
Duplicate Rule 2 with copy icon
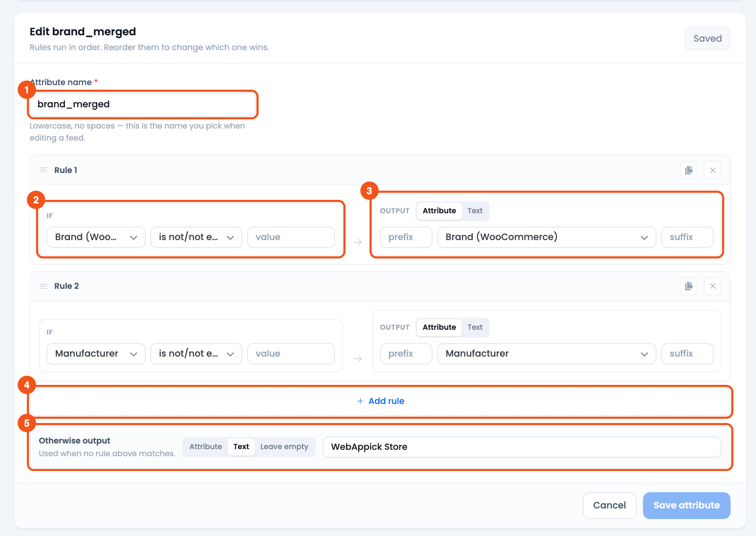pos(689,286)
